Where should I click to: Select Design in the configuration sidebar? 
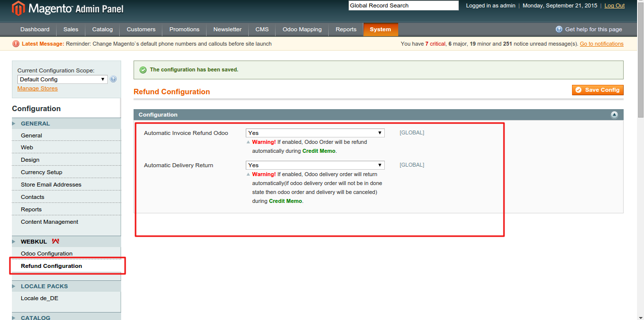pos(30,160)
